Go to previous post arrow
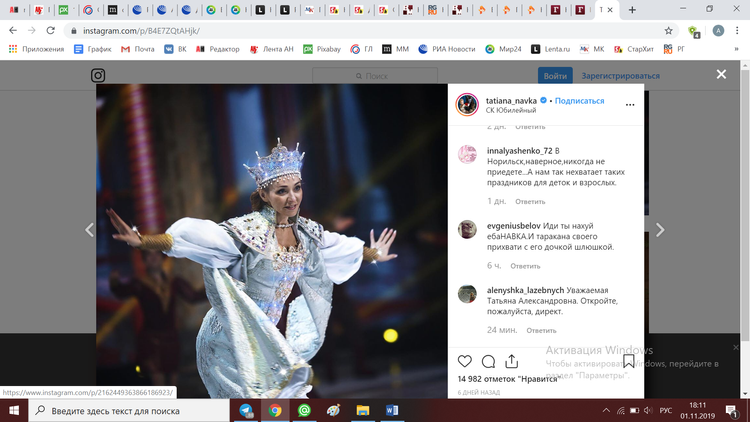750x422 pixels. coord(89,230)
